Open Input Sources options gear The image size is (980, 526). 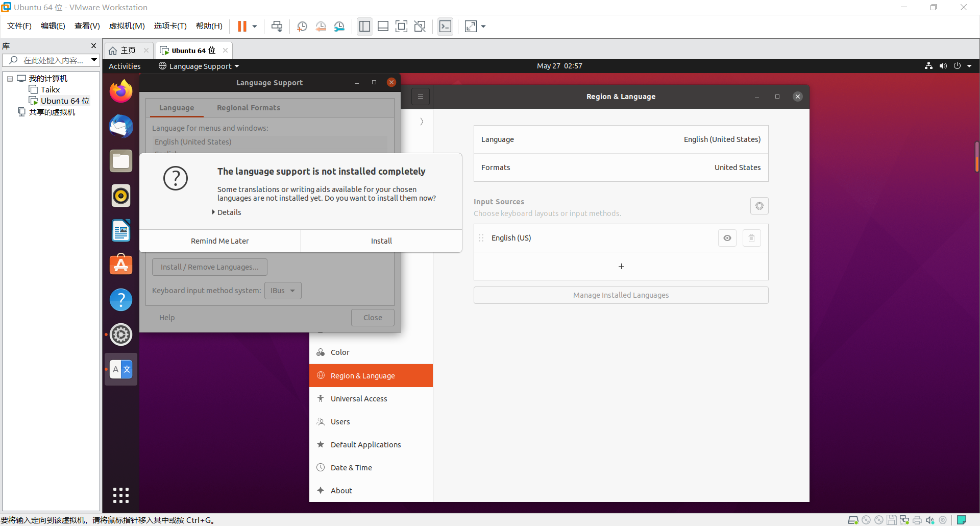click(759, 206)
